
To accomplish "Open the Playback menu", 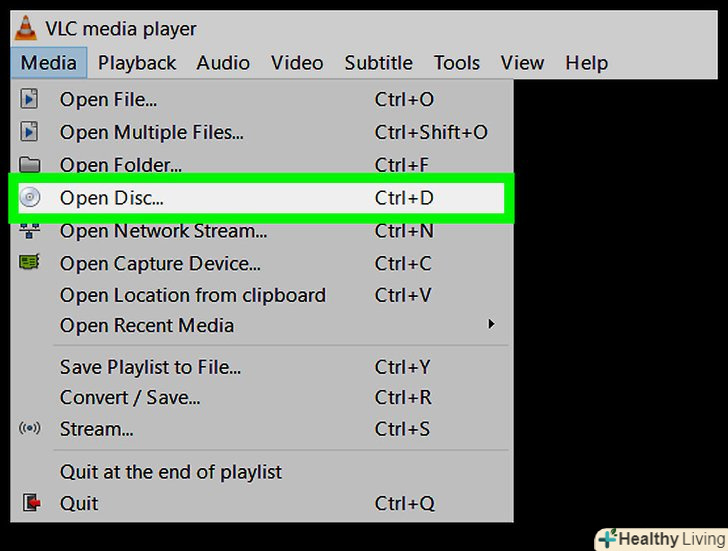I will coord(137,63).
